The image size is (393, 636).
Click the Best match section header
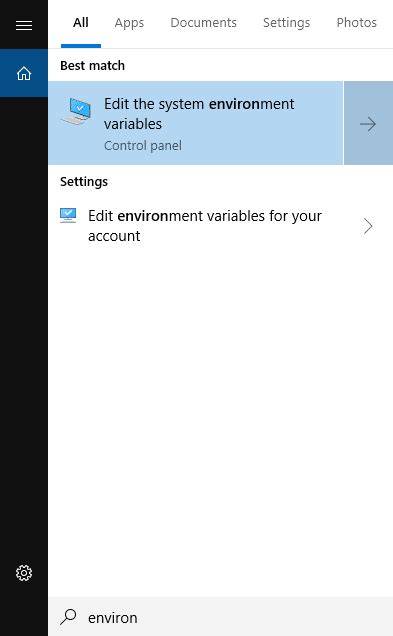(x=92, y=66)
